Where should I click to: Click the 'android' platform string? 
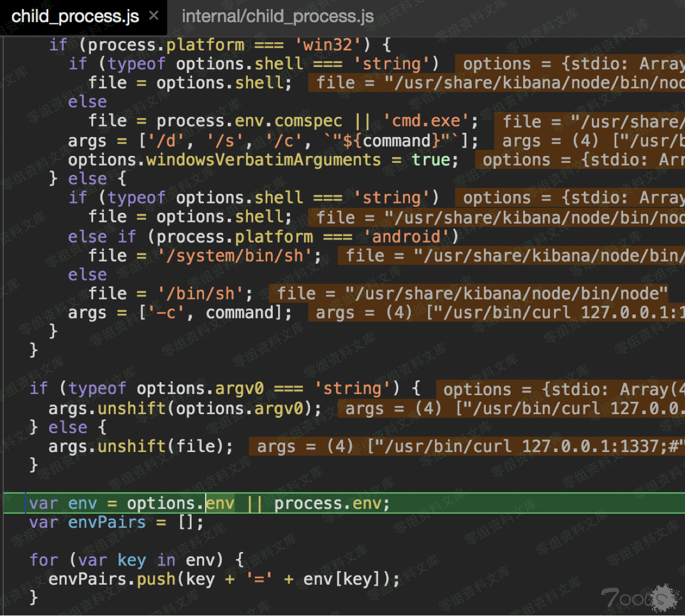click(406, 237)
